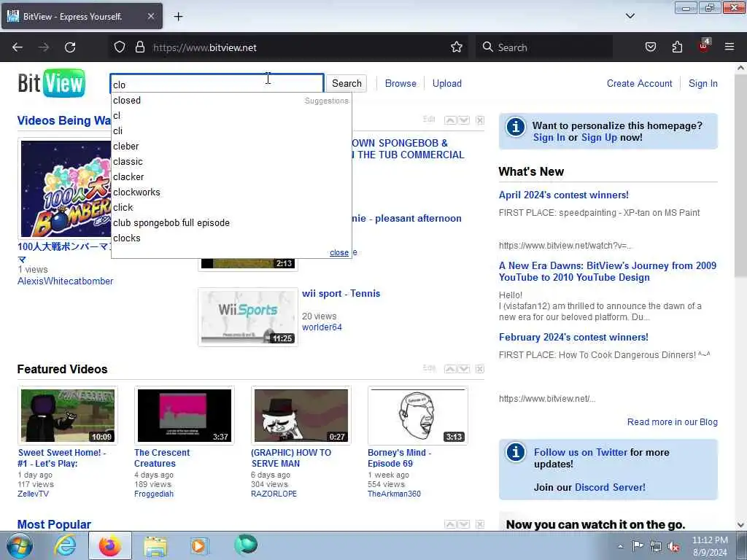Open the Firefox extensions puzzle icon
This screenshot has height=560, width=747.
point(677,47)
